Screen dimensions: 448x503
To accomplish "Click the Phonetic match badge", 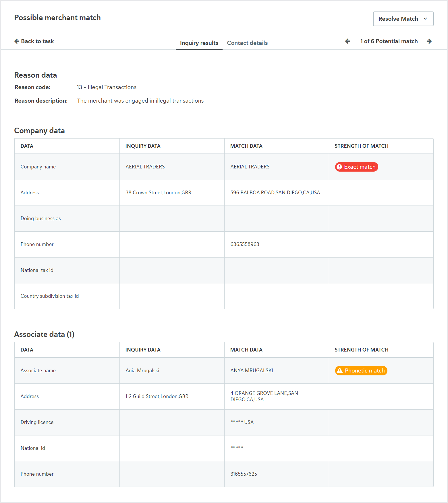I will point(361,370).
